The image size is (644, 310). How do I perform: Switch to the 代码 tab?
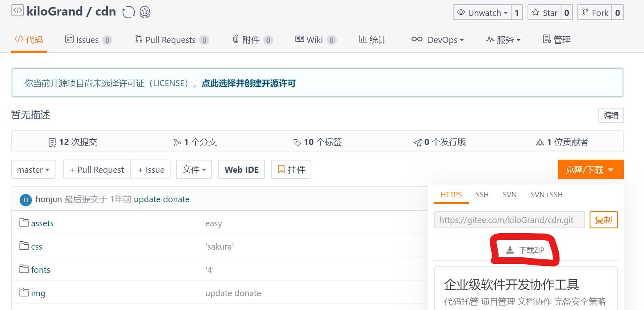[x=29, y=40]
